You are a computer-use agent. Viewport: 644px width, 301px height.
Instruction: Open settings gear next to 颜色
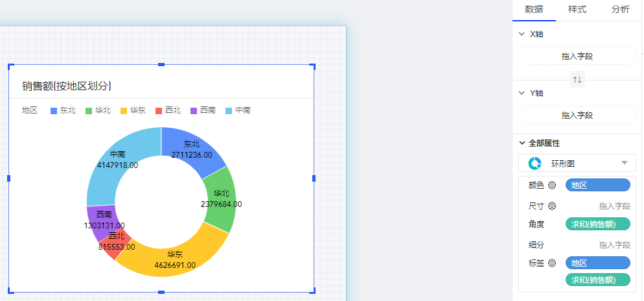click(x=552, y=185)
